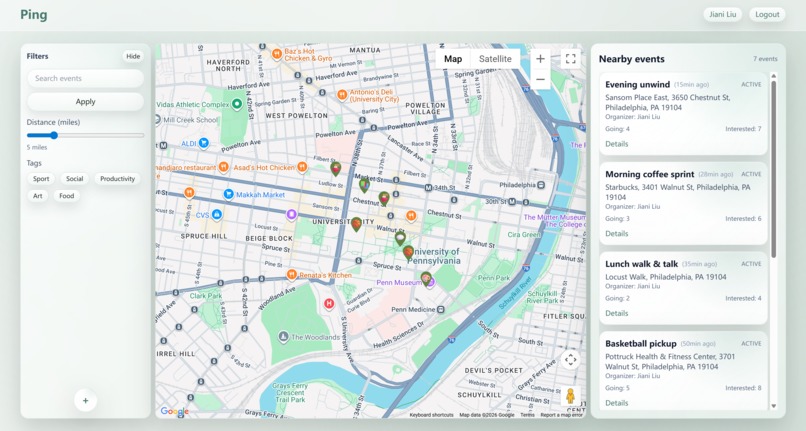Click the 34th St station icon
This screenshot has width=806, height=431.
pyautogui.click(x=428, y=188)
